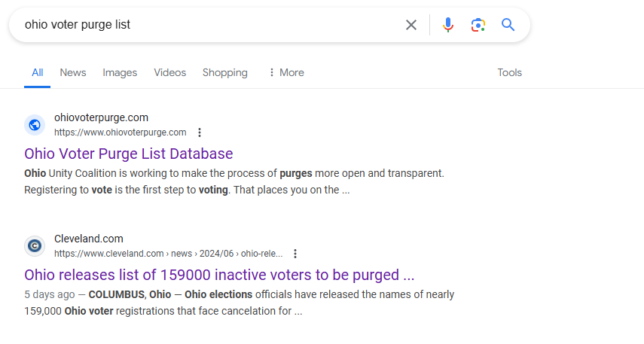Switch to the News tab

tap(73, 73)
